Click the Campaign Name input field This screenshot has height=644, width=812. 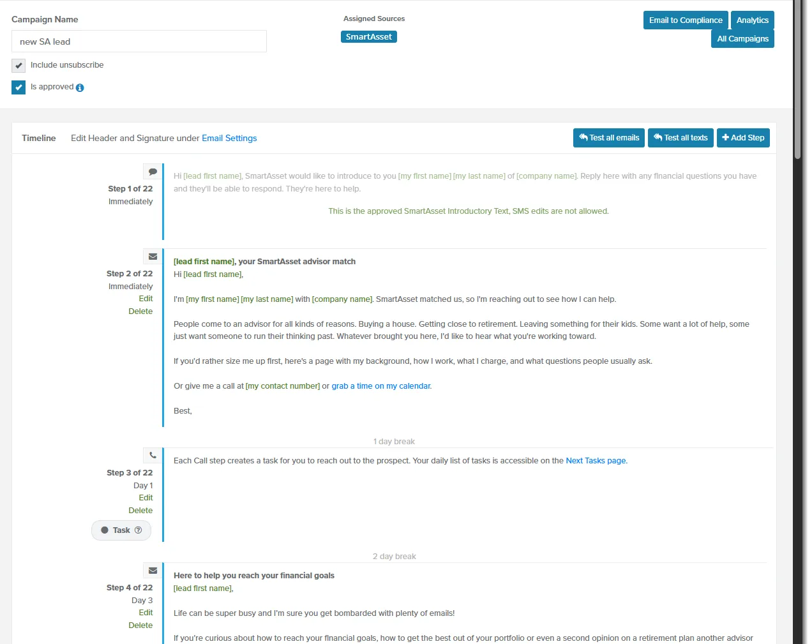[x=139, y=41]
